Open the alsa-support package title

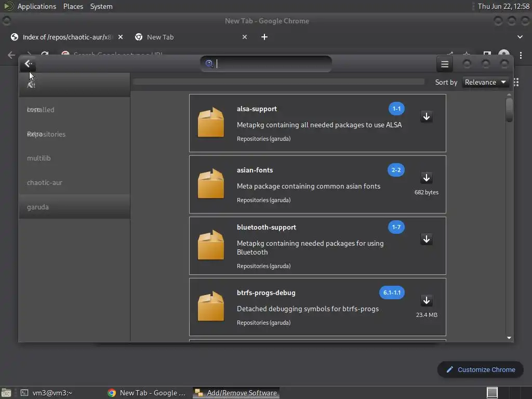(257, 109)
